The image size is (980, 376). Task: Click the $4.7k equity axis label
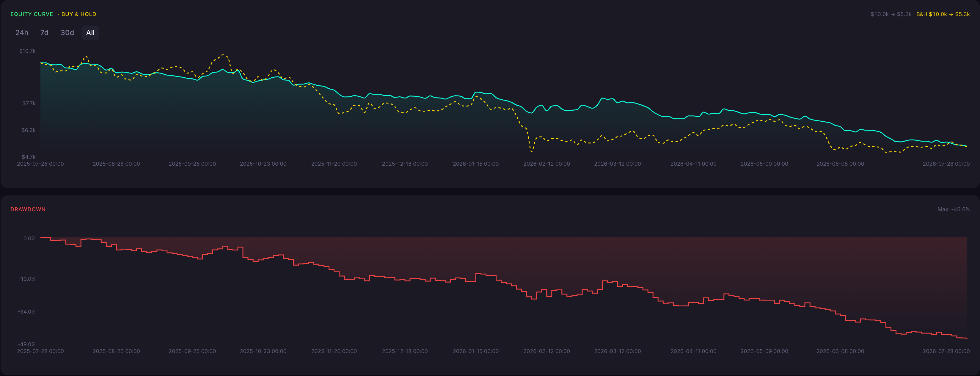tap(29, 157)
